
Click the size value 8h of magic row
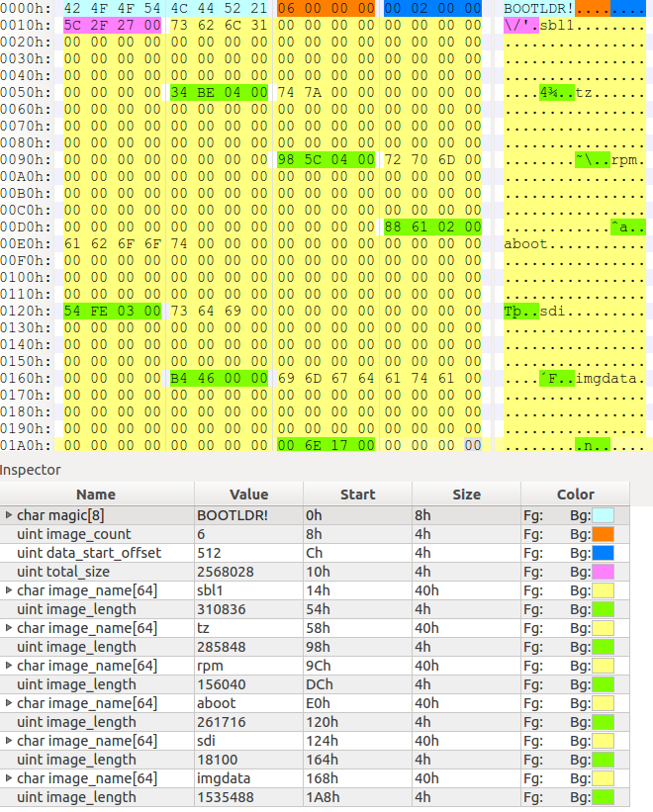[422, 515]
